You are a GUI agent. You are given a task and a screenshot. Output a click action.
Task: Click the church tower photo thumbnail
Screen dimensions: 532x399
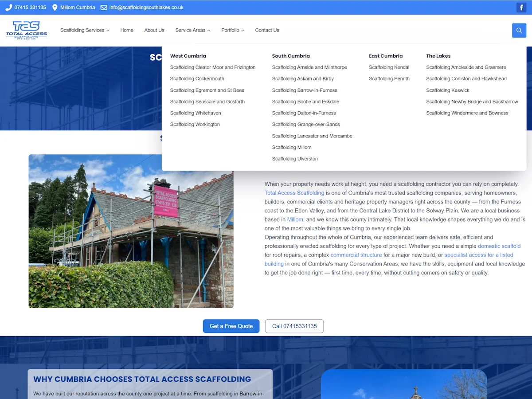404,384
